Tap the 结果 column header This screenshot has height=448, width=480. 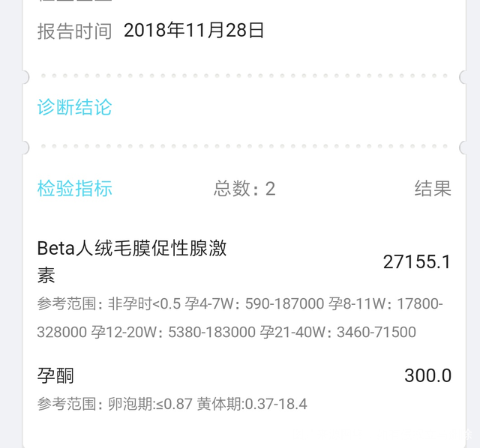click(433, 189)
